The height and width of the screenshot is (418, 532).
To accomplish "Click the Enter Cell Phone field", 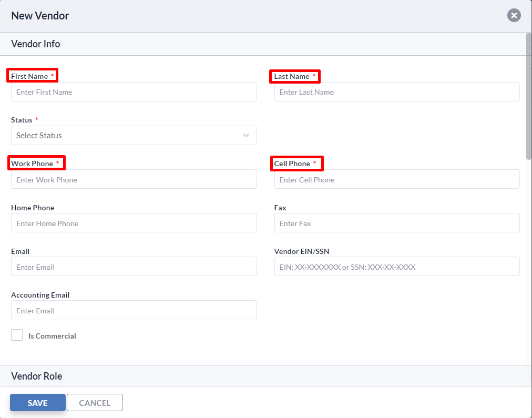I will [x=397, y=179].
